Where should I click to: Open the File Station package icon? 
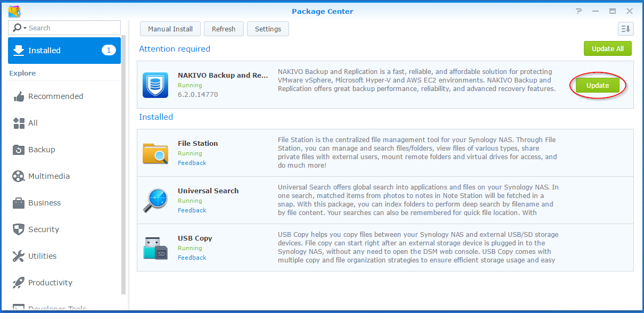(x=154, y=152)
